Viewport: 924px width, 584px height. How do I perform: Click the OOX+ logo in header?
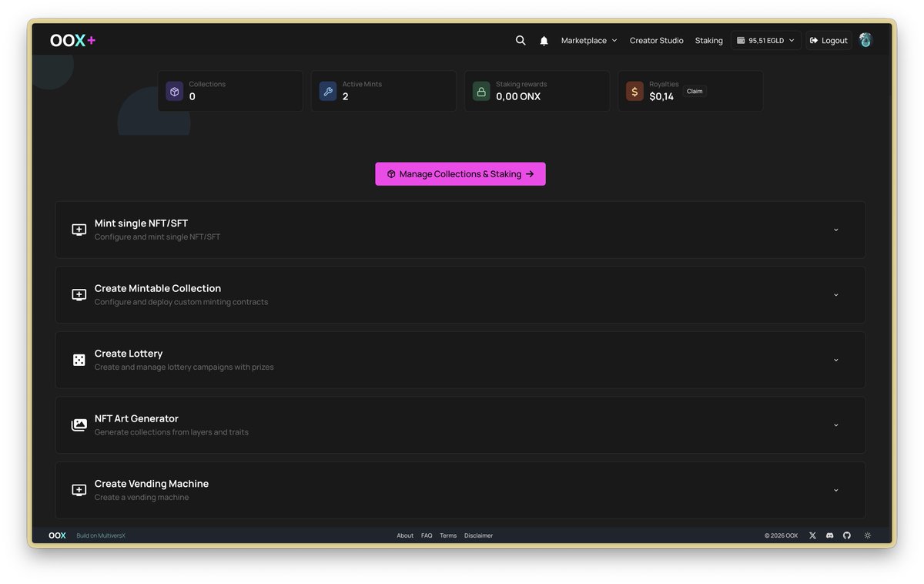pos(73,40)
